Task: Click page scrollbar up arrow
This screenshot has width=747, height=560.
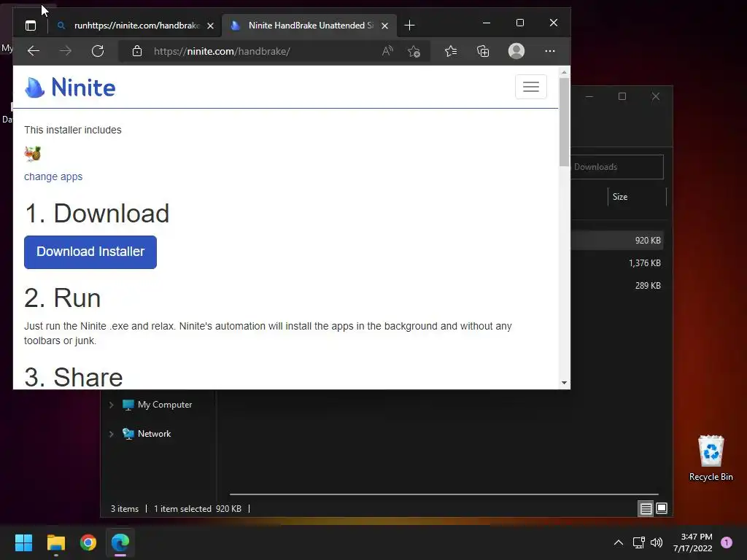Action: [x=564, y=72]
